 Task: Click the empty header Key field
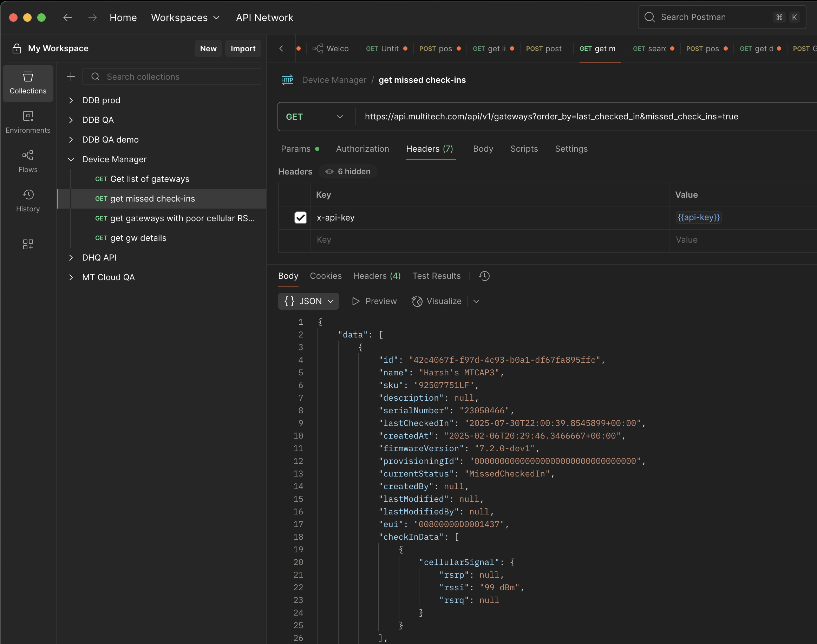[x=489, y=240]
